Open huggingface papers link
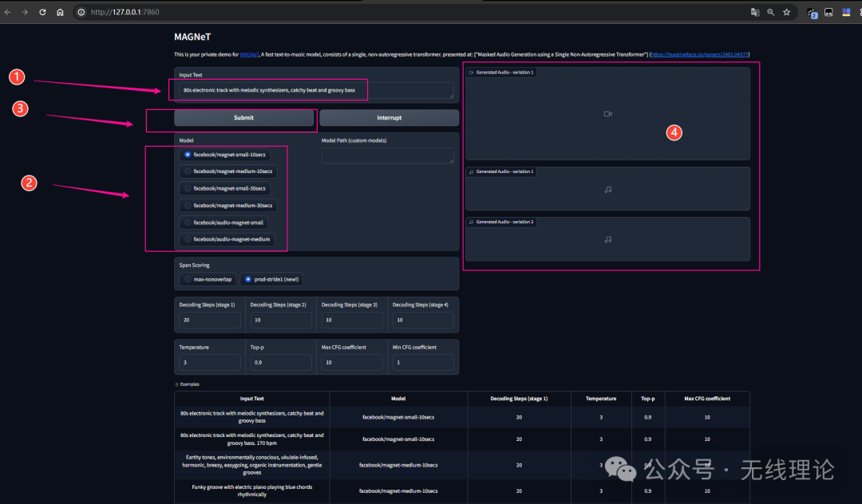Screen dimensions: 862x504 click(x=699, y=54)
